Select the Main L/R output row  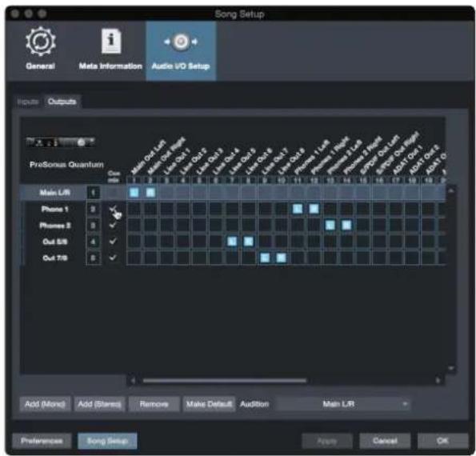(55, 193)
